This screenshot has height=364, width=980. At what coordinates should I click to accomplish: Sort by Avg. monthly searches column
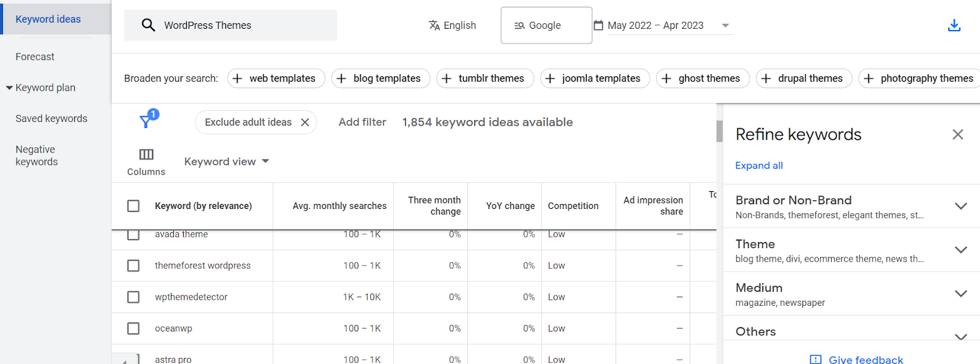[x=339, y=206]
